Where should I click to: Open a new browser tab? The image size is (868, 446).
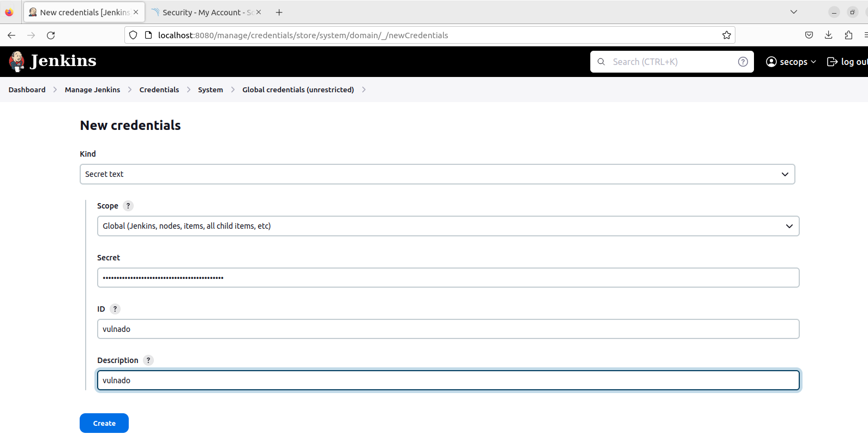[279, 12]
